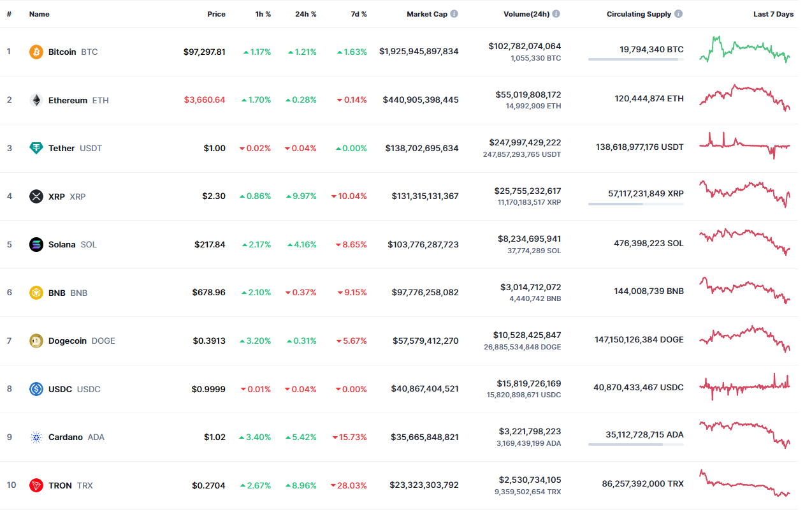
Task: Click the USDC blue logo icon
Action: click(36, 389)
